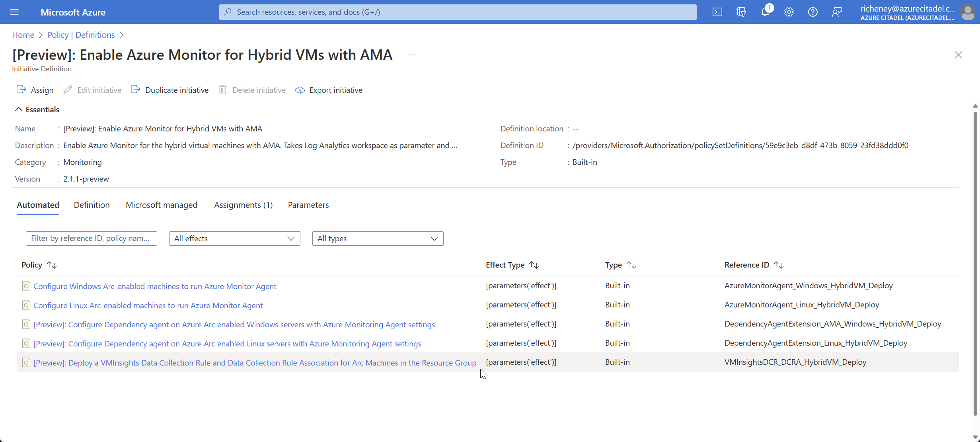The image size is (980, 442).
Task: Switch to the Microsoft managed tab
Action: coord(162,205)
